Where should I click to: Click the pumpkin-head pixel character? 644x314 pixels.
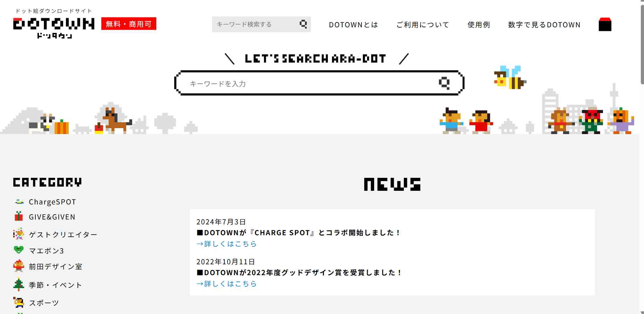(x=621, y=121)
